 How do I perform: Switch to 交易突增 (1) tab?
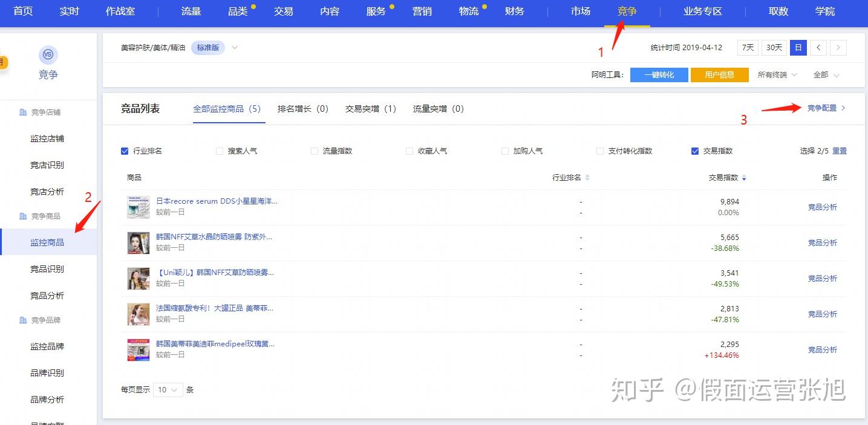370,109
